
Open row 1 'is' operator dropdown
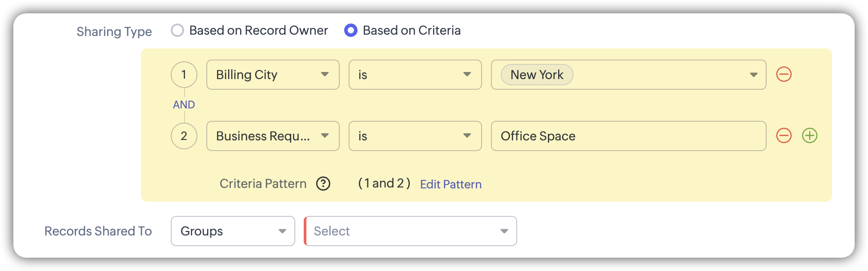415,75
